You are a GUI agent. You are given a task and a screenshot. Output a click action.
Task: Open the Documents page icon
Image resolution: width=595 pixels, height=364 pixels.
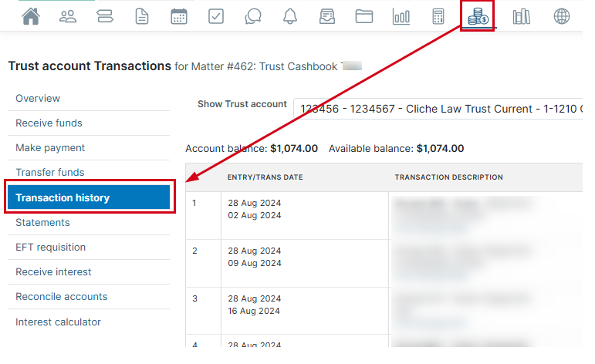[142, 16]
